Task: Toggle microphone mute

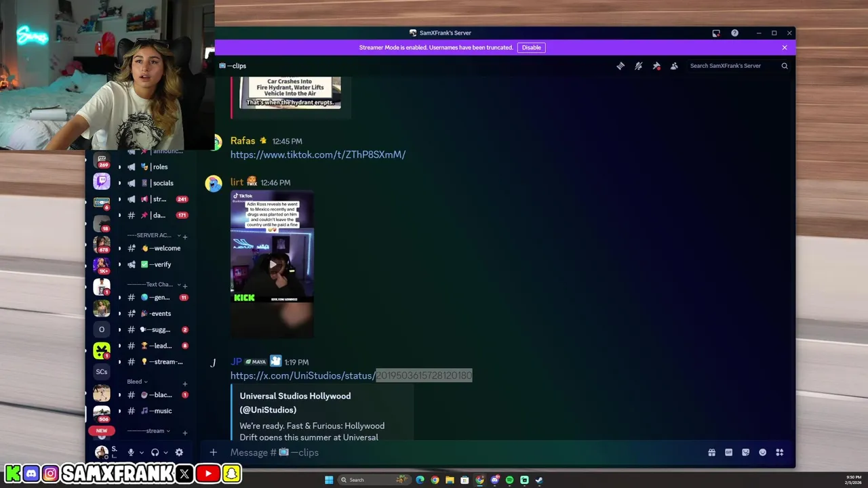Action: (131, 452)
